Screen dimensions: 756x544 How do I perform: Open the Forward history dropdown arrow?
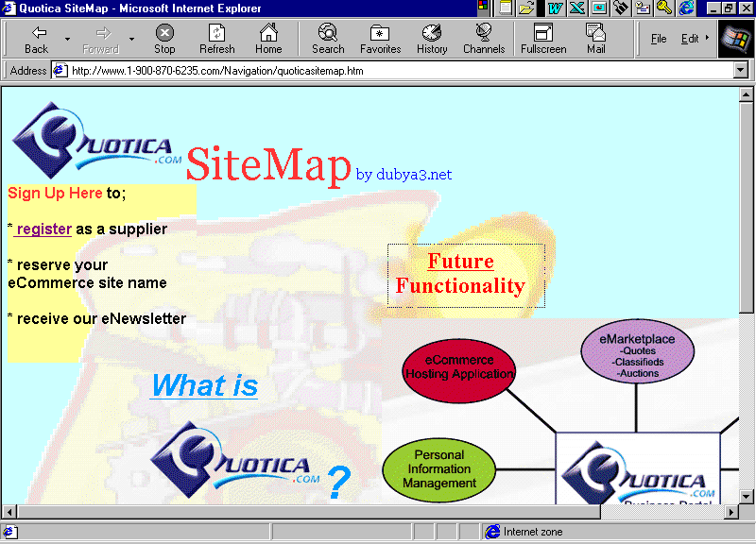(x=131, y=39)
